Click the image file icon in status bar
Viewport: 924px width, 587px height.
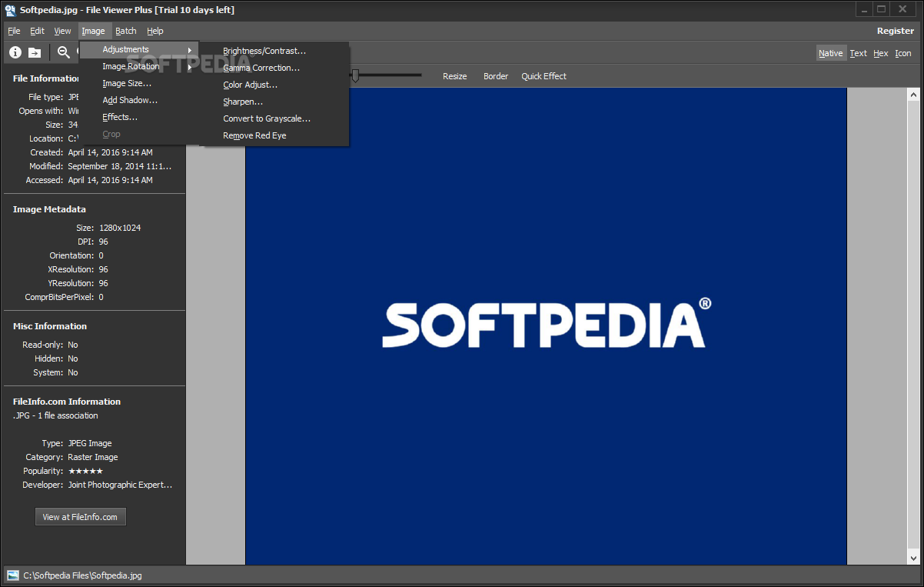(x=13, y=575)
